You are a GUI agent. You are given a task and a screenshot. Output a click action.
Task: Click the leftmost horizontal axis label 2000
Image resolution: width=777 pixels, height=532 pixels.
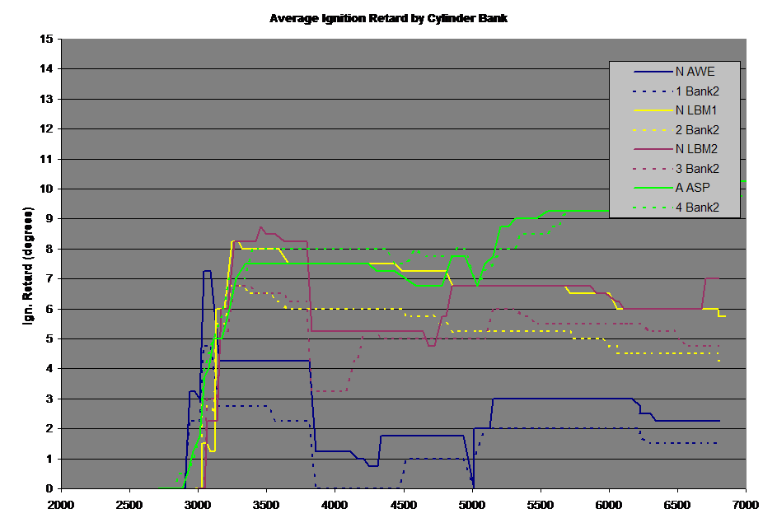pos(61,503)
